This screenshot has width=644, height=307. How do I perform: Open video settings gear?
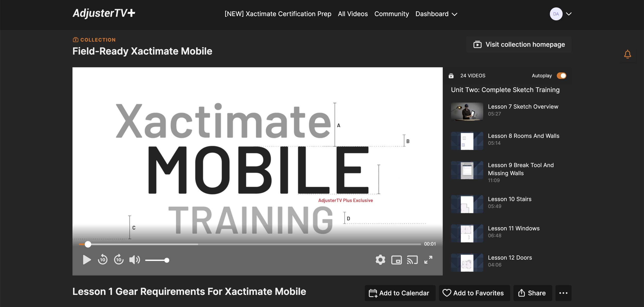[x=380, y=260]
